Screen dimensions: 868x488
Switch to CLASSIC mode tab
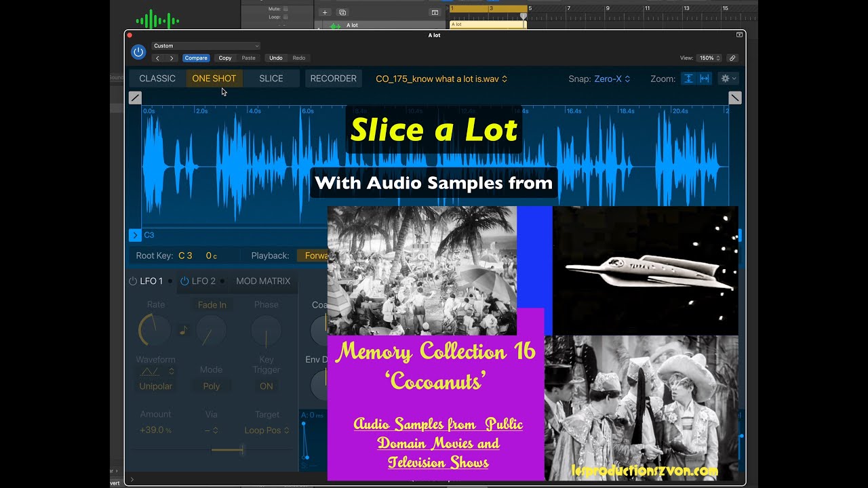pyautogui.click(x=157, y=79)
